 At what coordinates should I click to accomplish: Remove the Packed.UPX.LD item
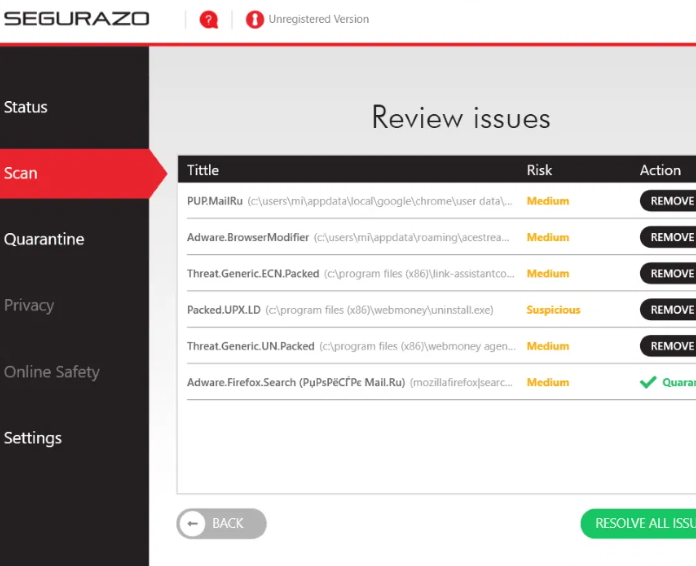click(668, 309)
